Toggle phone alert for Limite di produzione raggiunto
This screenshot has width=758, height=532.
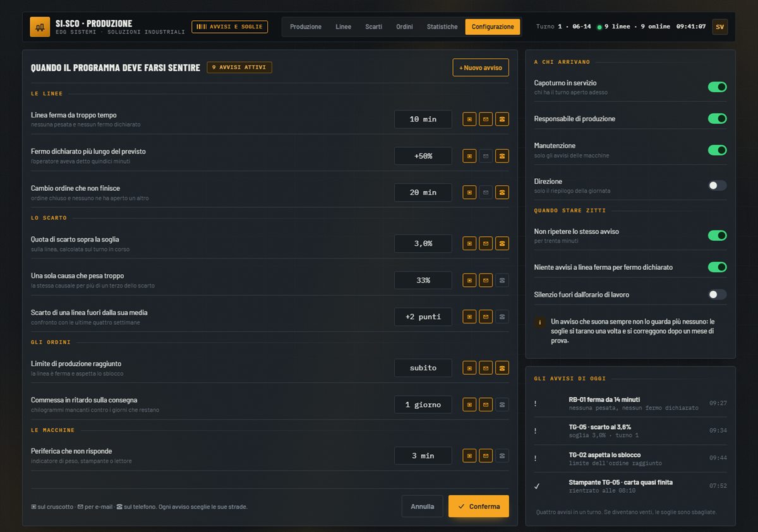click(x=502, y=368)
